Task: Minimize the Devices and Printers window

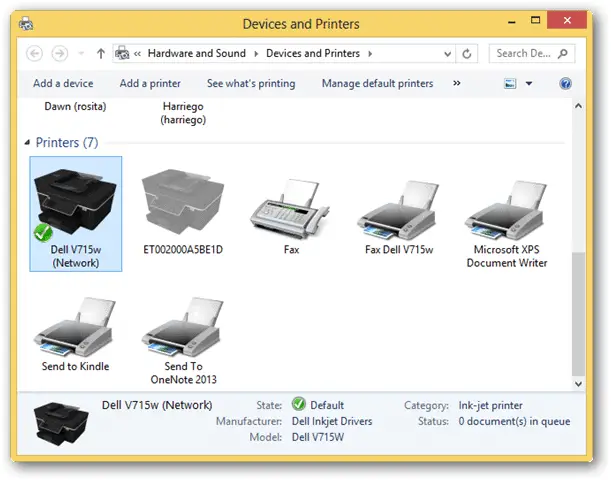Action: [x=512, y=22]
